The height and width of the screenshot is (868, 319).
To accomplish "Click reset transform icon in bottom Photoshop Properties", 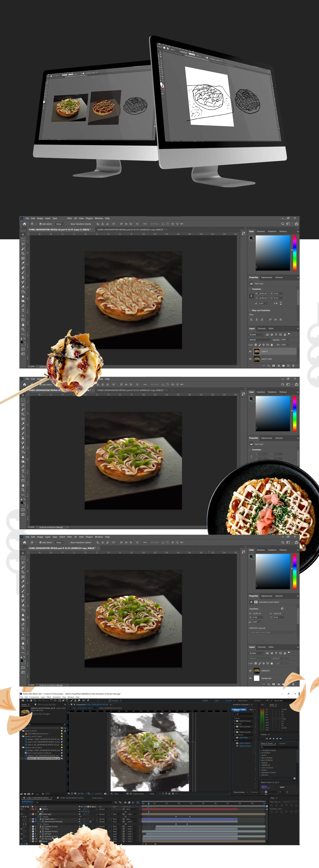I will pyautogui.click(x=282, y=609).
